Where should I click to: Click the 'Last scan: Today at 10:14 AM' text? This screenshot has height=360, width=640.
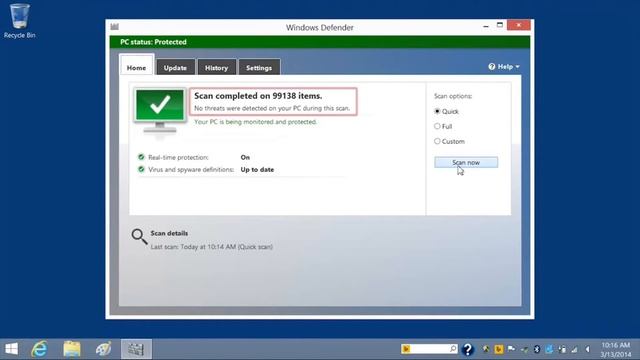tap(193, 247)
